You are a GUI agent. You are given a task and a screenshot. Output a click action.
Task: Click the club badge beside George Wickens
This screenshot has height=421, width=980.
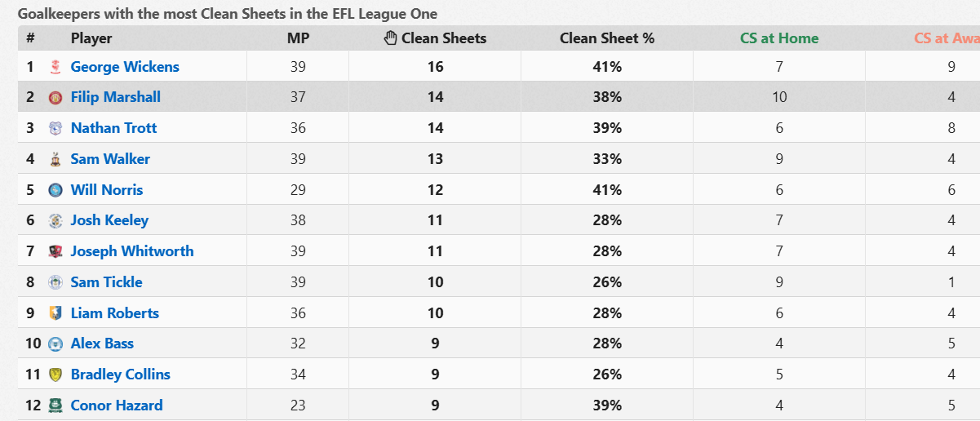55,67
